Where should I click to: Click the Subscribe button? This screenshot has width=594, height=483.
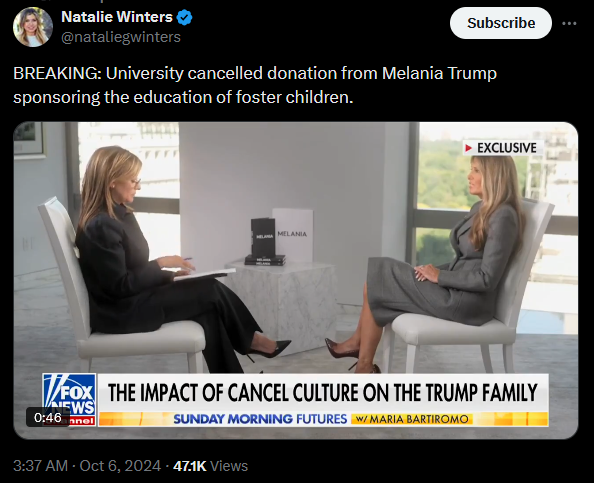coord(501,23)
